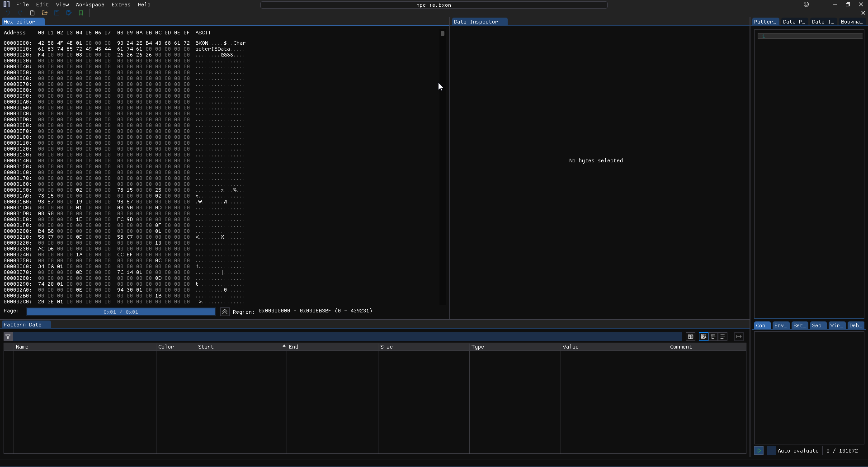Click the pattern data filter input field
The width and height of the screenshot is (868, 467).
(x=348, y=337)
